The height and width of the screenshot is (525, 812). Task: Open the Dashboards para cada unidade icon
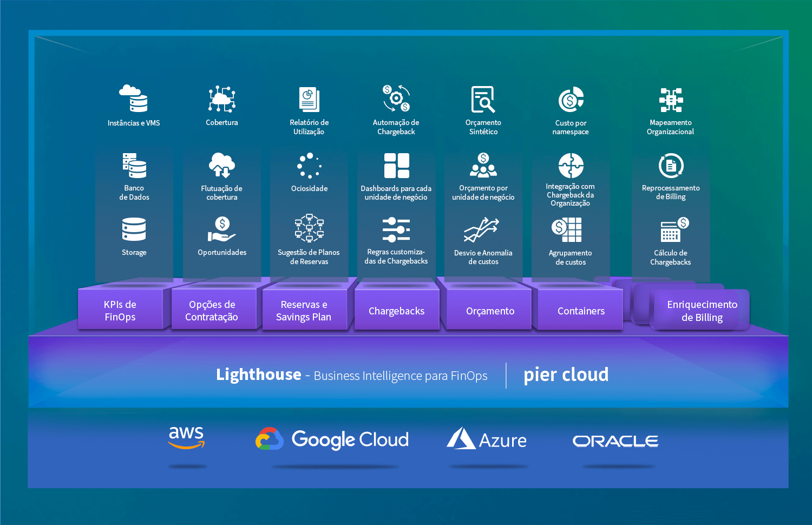tap(397, 166)
